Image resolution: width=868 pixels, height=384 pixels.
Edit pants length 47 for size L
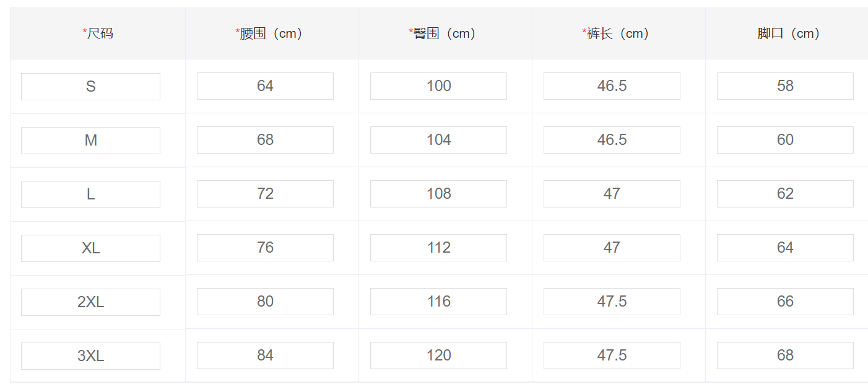click(x=612, y=194)
